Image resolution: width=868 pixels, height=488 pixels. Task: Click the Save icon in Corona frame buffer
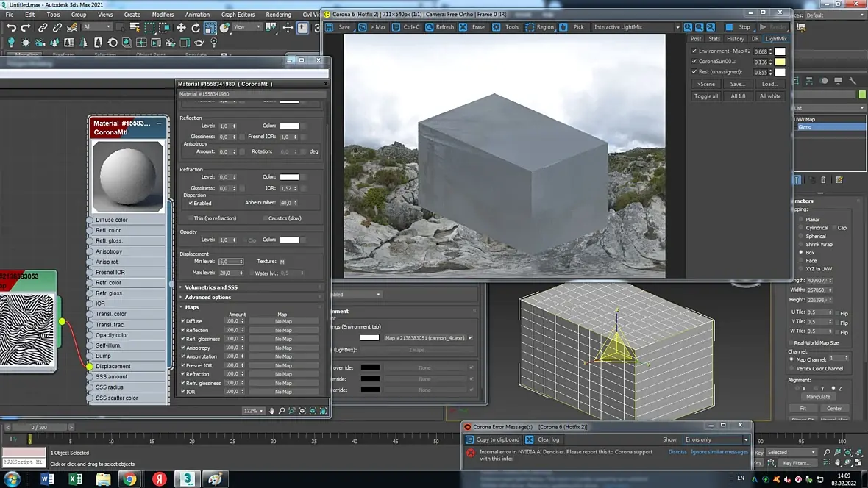click(330, 27)
